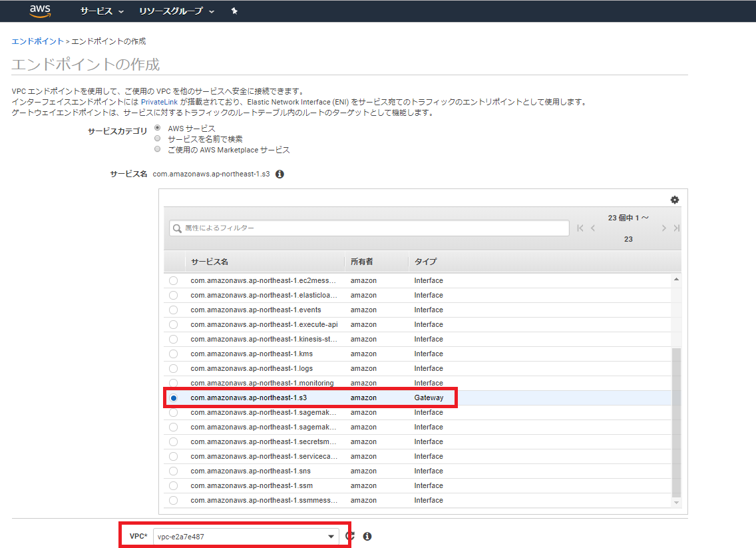756x548 pixels.
Task: Go to last page of services list
Action: pyautogui.click(x=676, y=228)
